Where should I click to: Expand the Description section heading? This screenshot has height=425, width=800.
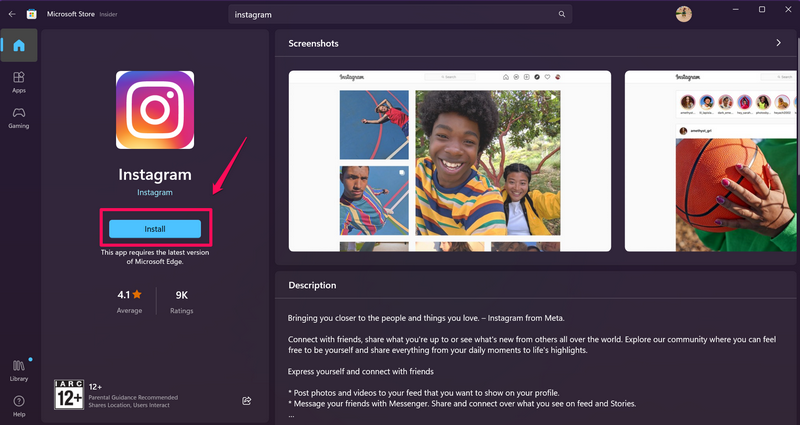coord(312,285)
